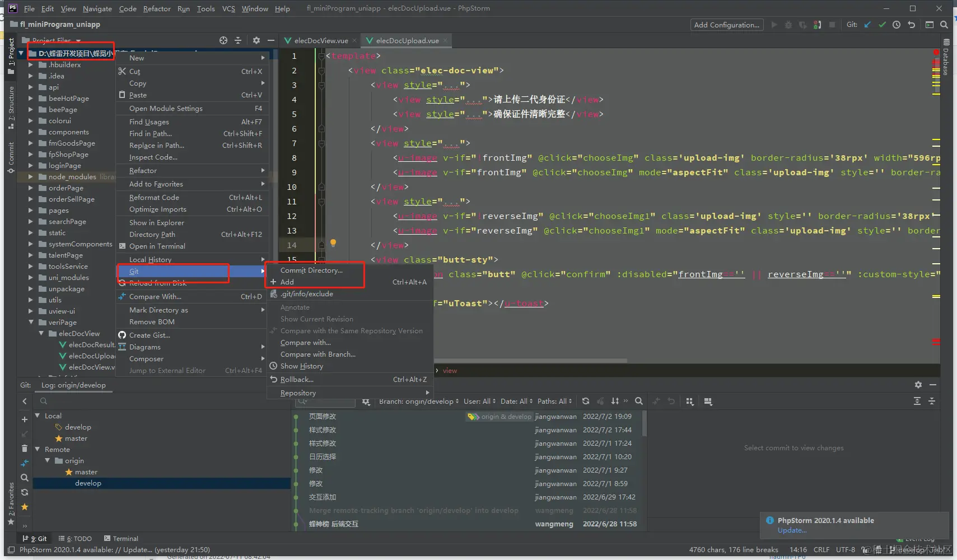The image size is (957, 560).
Task: Click UTF-8 encoding in status bar
Action: (x=846, y=550)
